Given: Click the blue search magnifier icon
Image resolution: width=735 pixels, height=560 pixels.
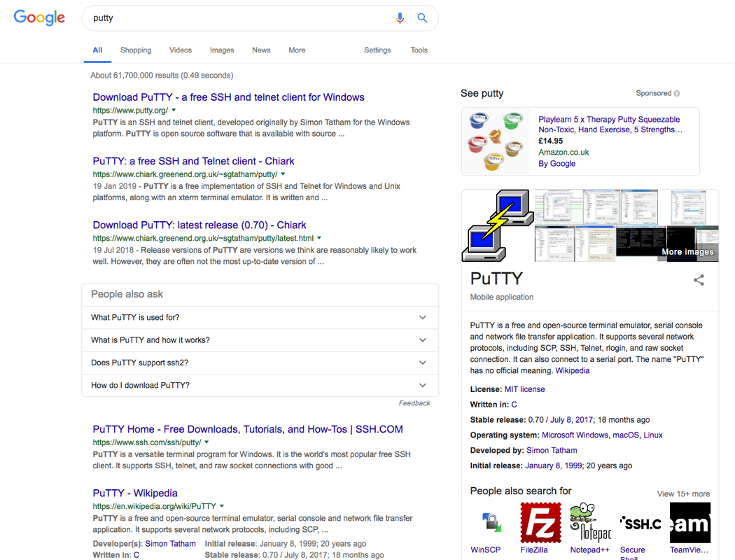Looking at the screenshot, I should coord(422,17).
